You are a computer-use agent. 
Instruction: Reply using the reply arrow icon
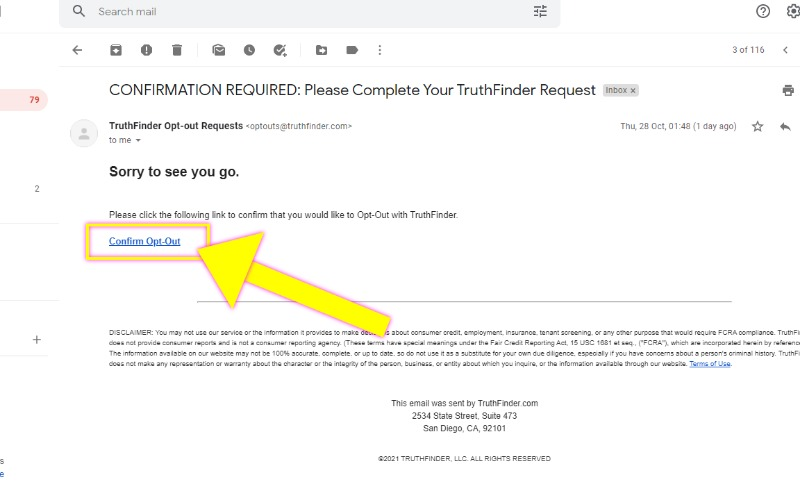pyautogui.click(x=785, y=126)
